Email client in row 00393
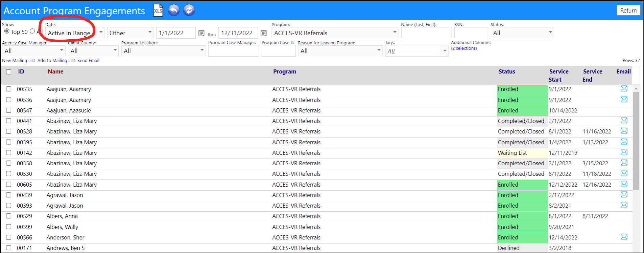 pos(624,205)
